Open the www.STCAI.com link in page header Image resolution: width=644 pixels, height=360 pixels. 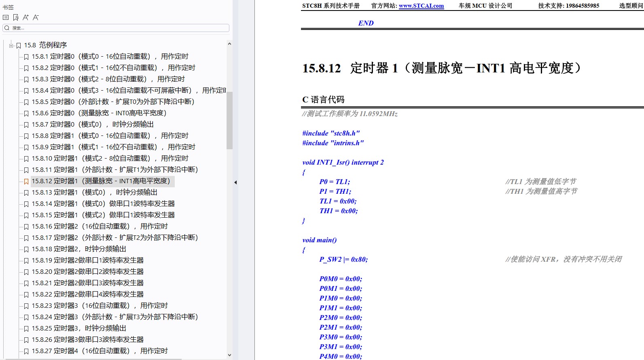coord(421,6)
